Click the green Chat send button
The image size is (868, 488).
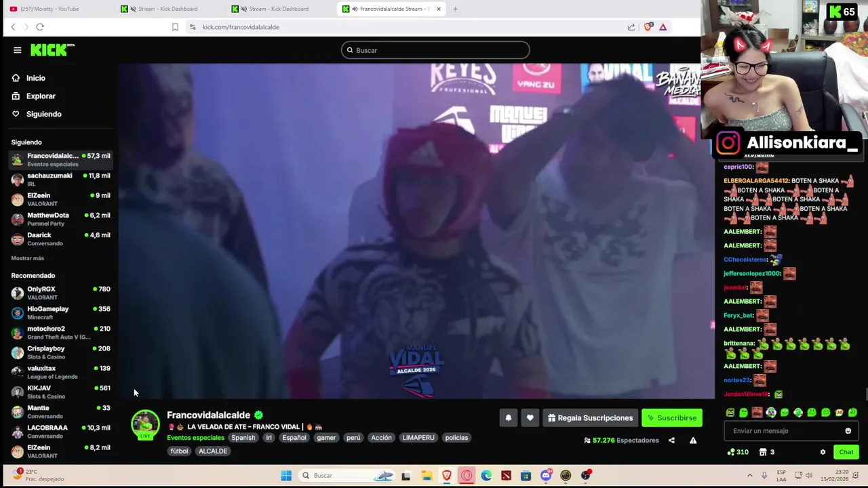tap(846, 452)
